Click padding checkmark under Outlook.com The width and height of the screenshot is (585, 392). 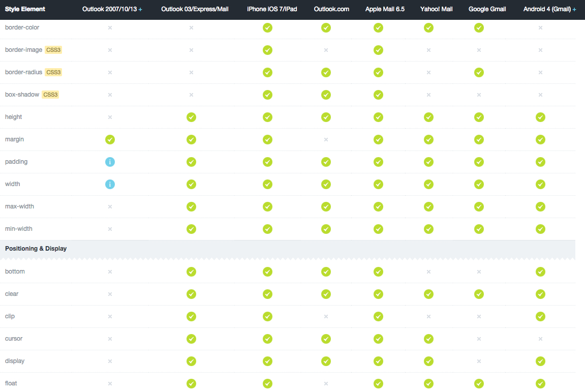coord(326,162)
